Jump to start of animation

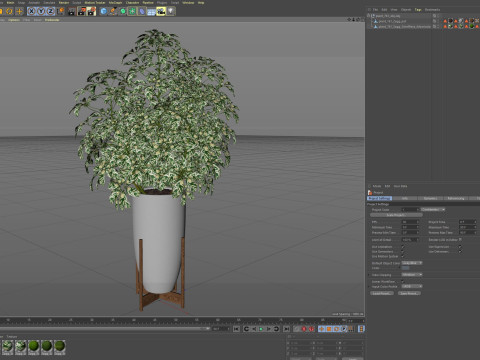pos(236,329)
